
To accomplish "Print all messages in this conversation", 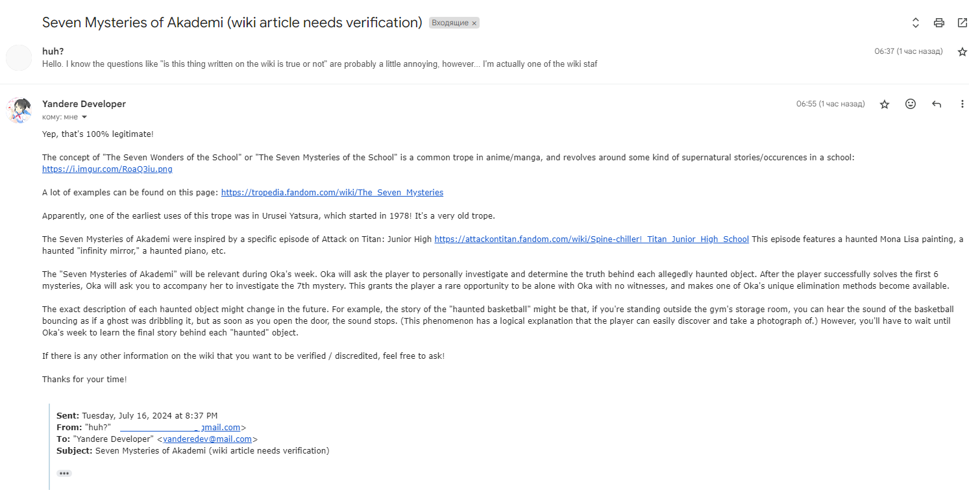I will (x=938, y=23).
